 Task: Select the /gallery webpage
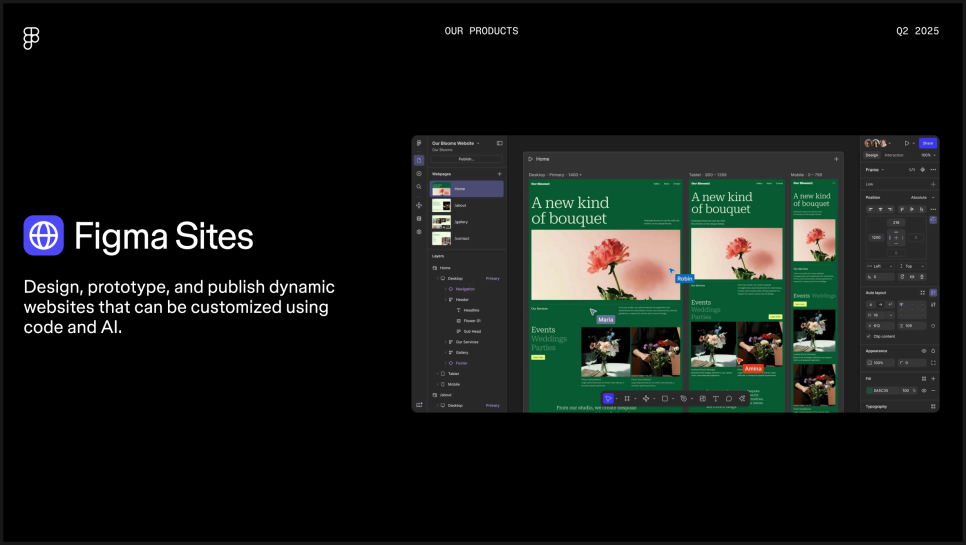[466, 222]
